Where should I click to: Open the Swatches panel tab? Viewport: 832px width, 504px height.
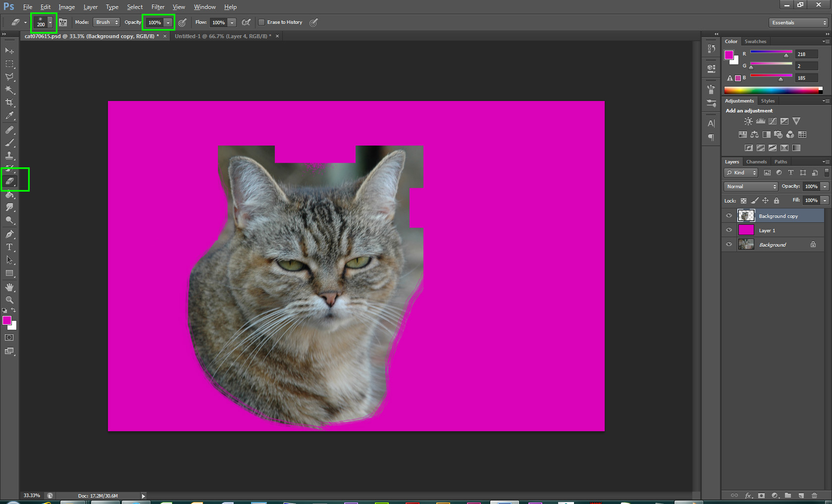click(x=755, y=42)
